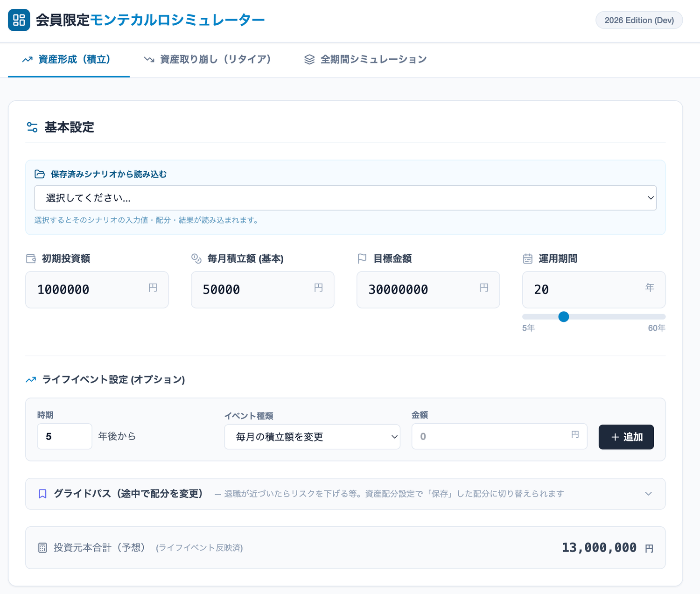Click the wallet icon beside 初期投資額

[31, 259]
